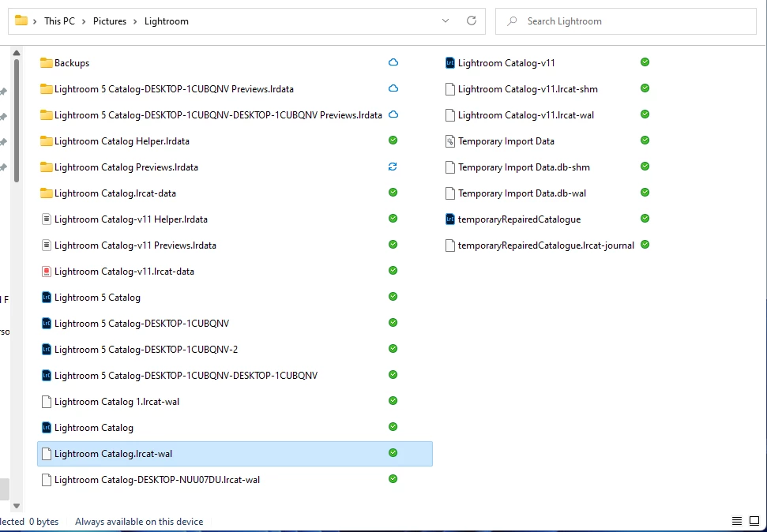Click the Lightroom 5 Catalog LrC icon
767x532 pixels.
(47, 298)
